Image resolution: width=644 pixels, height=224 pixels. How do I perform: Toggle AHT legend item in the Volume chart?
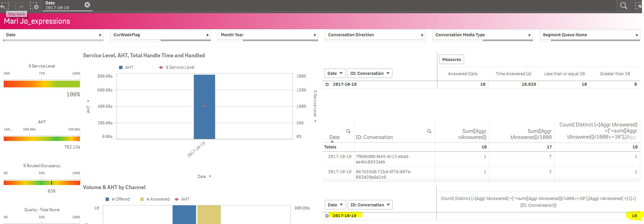tap(182, 199)
